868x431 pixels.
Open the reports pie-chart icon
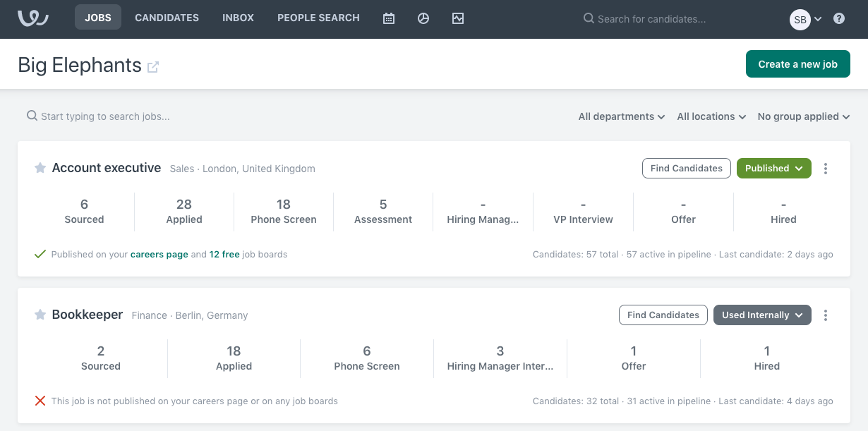pyautogui.click(x=423, y=18)
